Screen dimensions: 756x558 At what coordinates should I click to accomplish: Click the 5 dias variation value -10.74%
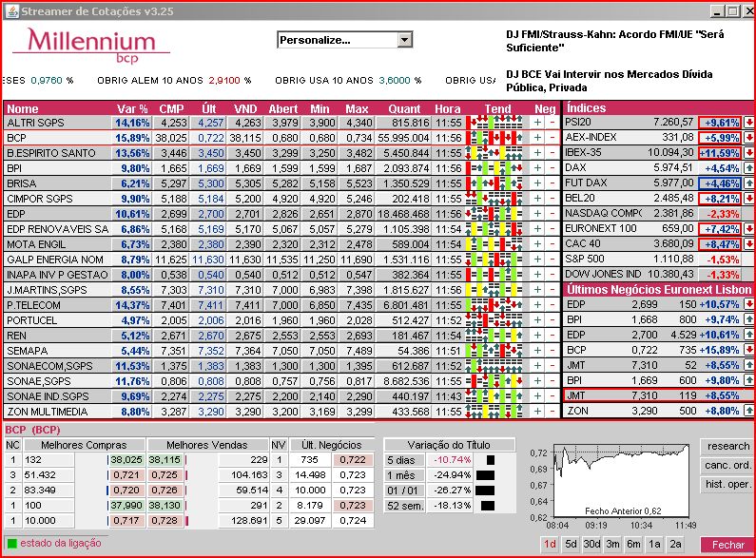(453, 460)
